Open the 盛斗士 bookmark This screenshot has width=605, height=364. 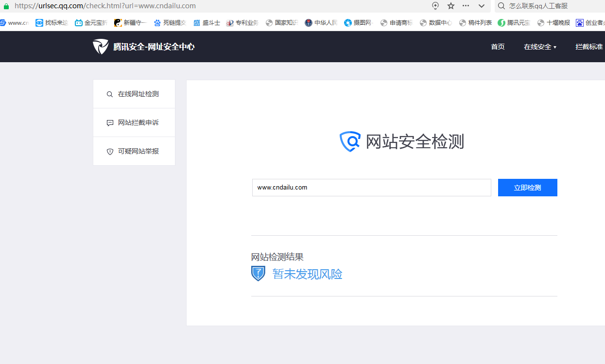[207, 22]
